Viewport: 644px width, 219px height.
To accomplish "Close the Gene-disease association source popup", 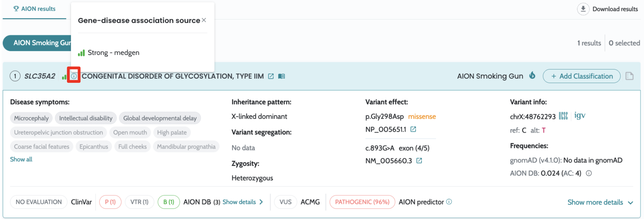I will (x=204, y=20).
